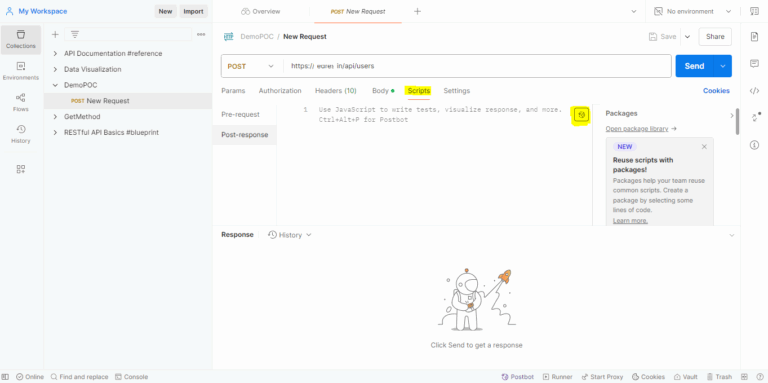Open Vault from the status bar

(686, 377)
